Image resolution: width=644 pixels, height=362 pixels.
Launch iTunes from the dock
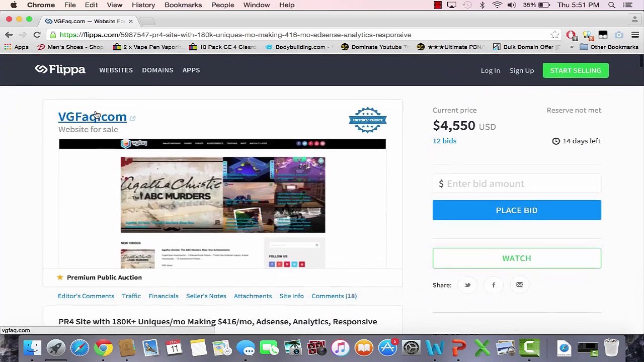[341, 348]
